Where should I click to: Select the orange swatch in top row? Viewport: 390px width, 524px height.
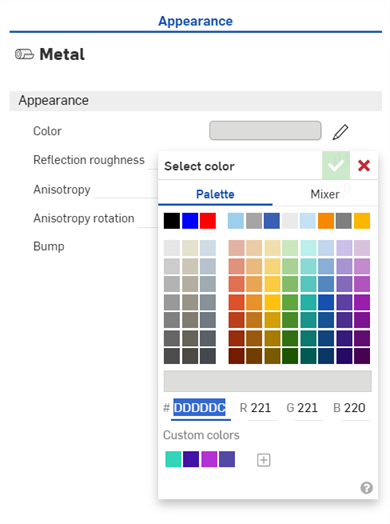click(x=326, y=221)
